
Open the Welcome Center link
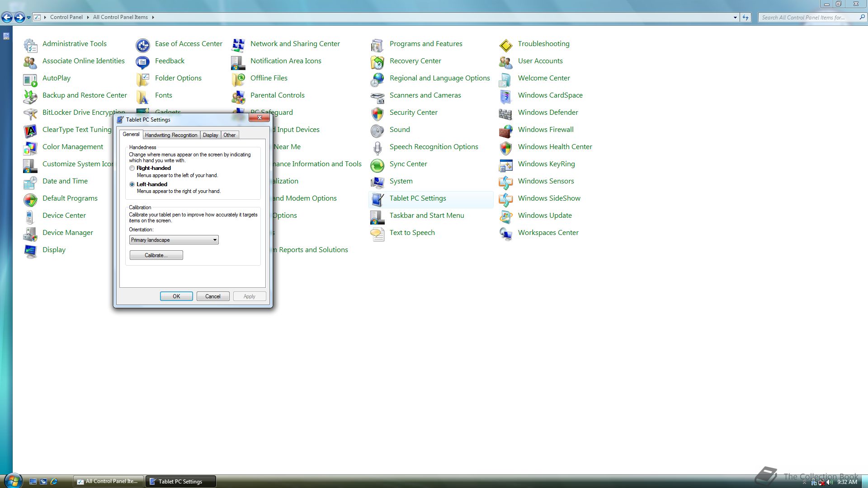(544, 78)
